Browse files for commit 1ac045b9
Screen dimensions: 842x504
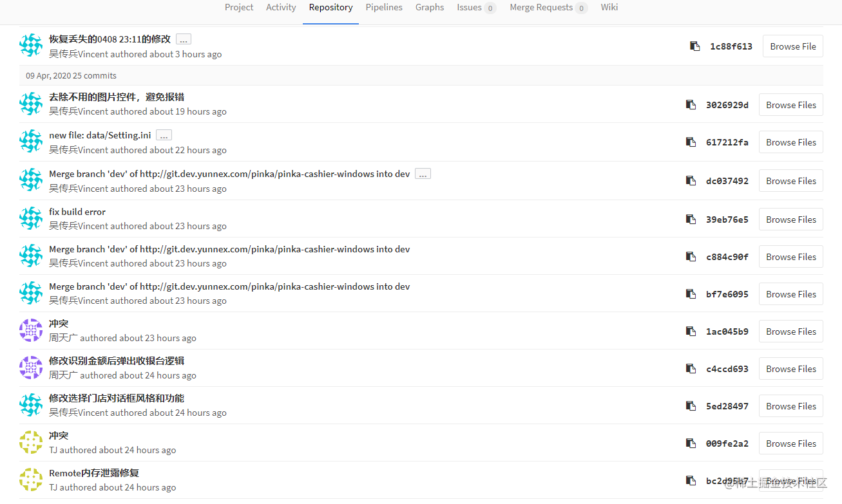791,331
